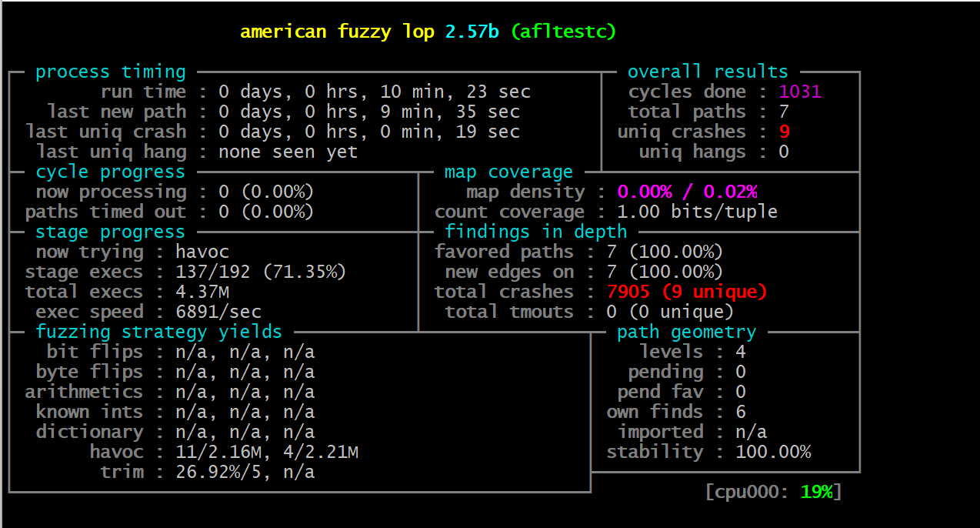This screenshot has height=528, width=980.
Task: Click the "none seen yet" hang value
Action: point(288,152)
